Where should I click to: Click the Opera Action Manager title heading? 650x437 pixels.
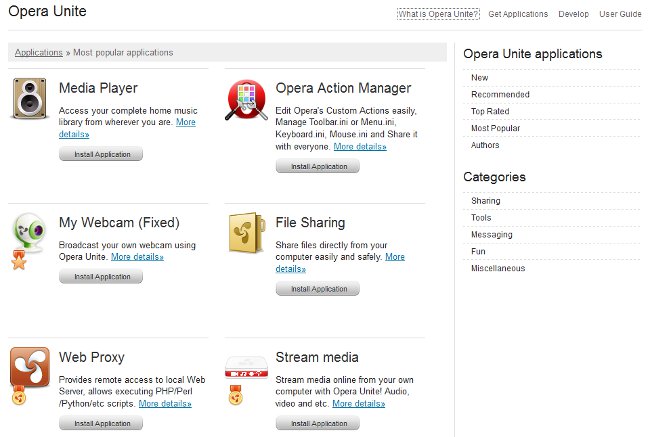(343, 88)
